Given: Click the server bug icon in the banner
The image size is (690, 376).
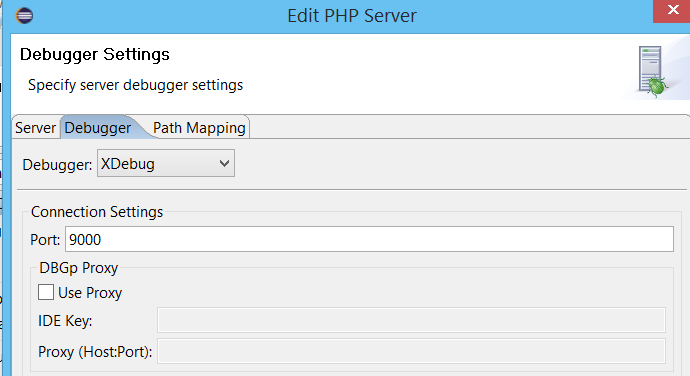Looking at the screenshot, I should click(x=653, y=71).
